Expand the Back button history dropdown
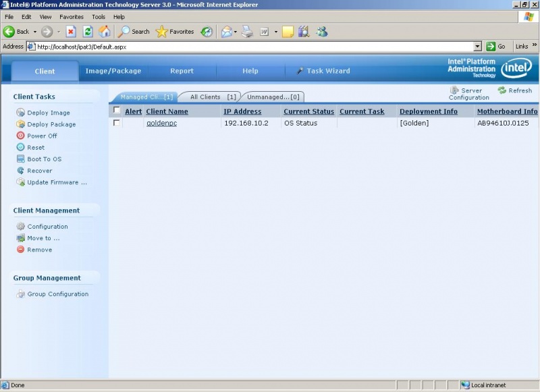 tap(36, 31)
